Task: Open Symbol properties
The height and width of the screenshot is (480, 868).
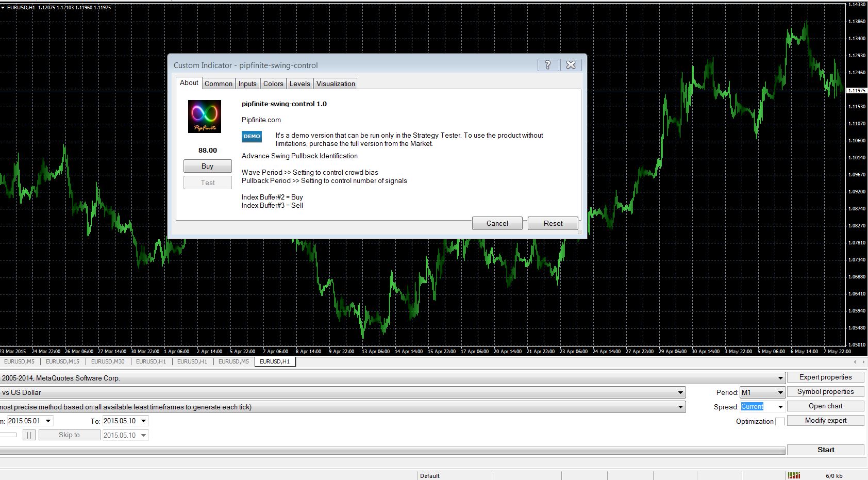Action: pos(825,392)
